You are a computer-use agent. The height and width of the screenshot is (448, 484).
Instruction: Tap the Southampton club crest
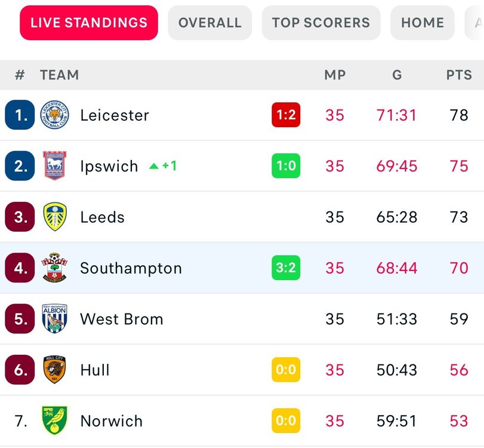tap(55, 268)
